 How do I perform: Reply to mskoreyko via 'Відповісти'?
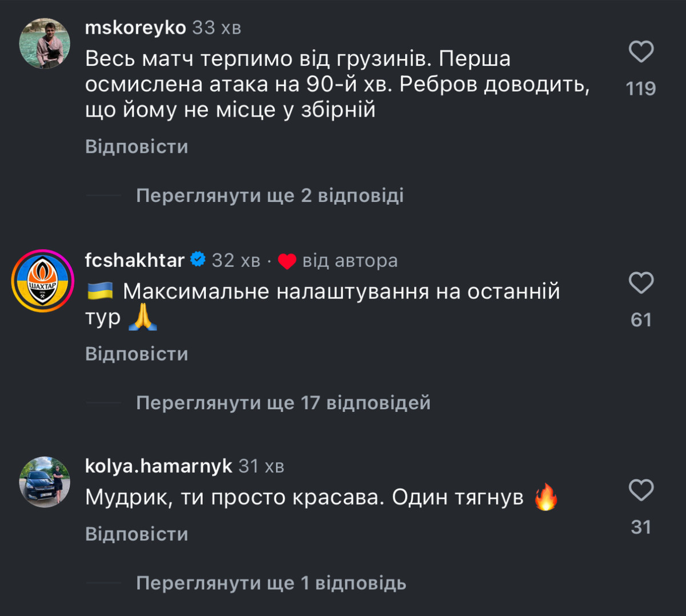[x=137, y=147]
